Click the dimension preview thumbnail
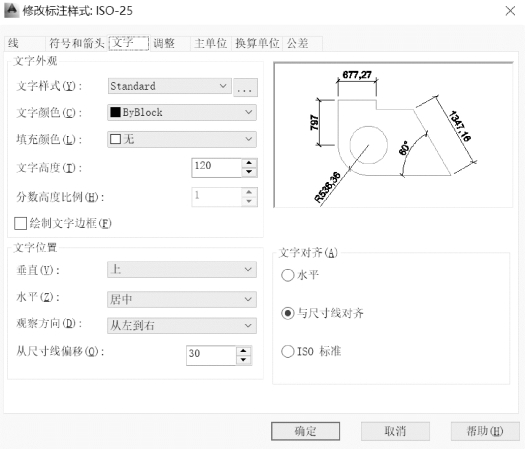This screenshot has width=525, height=449. click(x=393, y=135)
